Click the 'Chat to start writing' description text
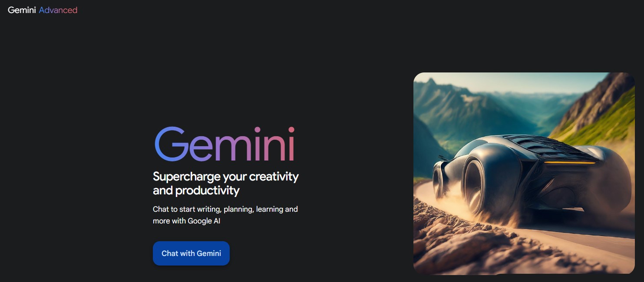The width and height of the screenshot is (644, 282). click(x=225, y=215)
